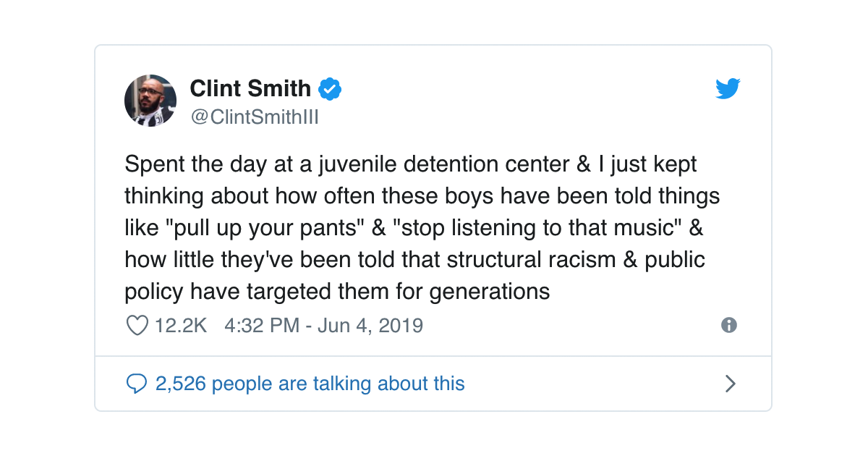Click the 4:32 PM - Jun 4, 2019 timestamp

(x=323, y=326)
